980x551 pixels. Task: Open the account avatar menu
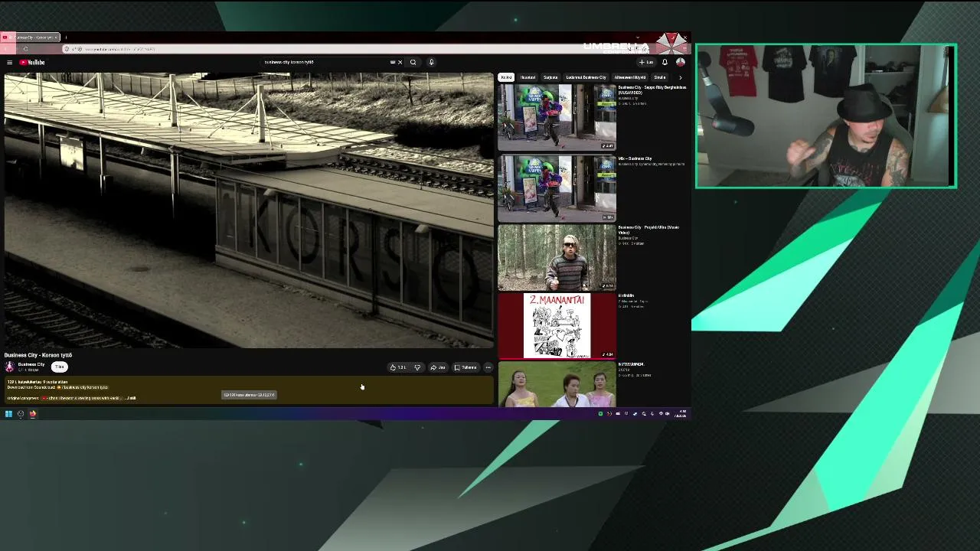tap(680, 62)
